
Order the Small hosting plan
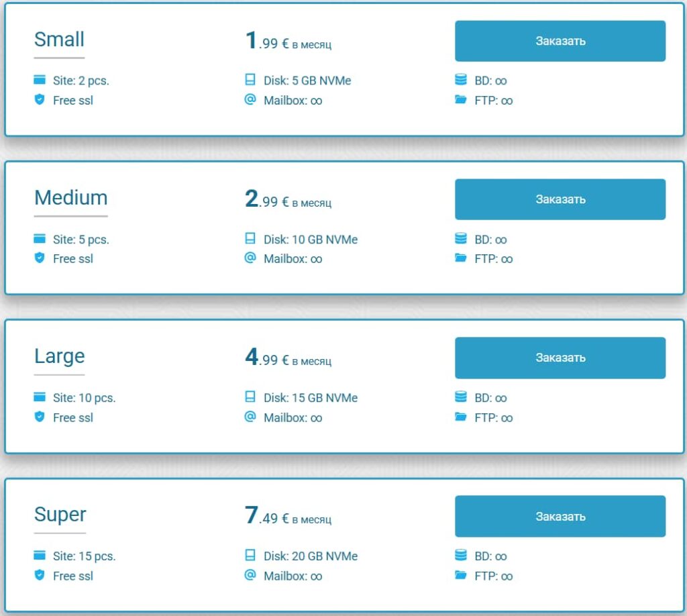tap(560, 41)
